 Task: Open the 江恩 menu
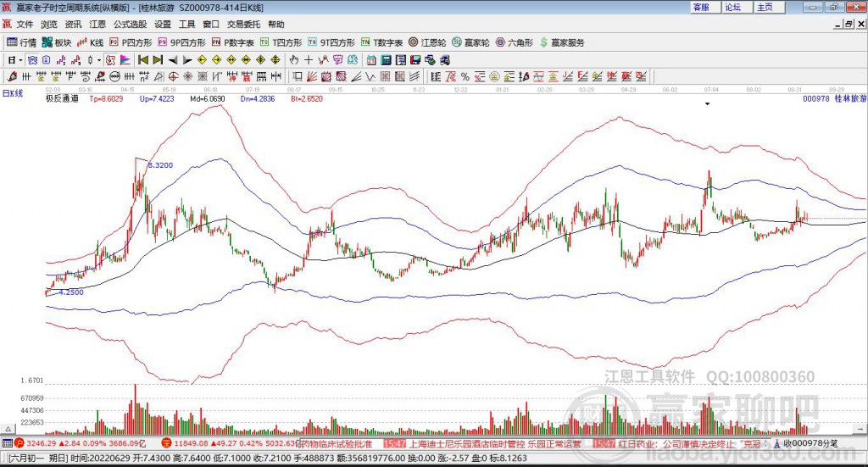(x=97, y=25)
